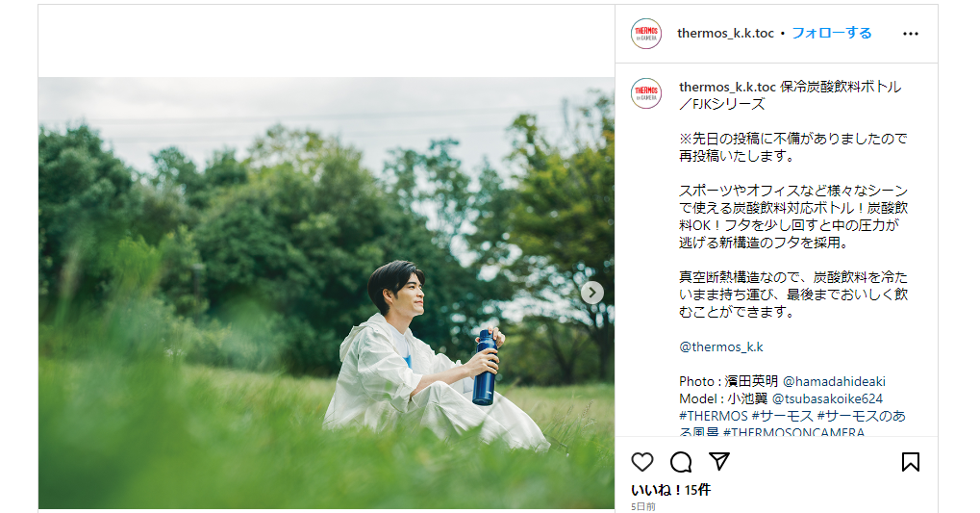Open the three-dot more options menu
Viewport: 980px width, 513px height.
click(911, 34)
